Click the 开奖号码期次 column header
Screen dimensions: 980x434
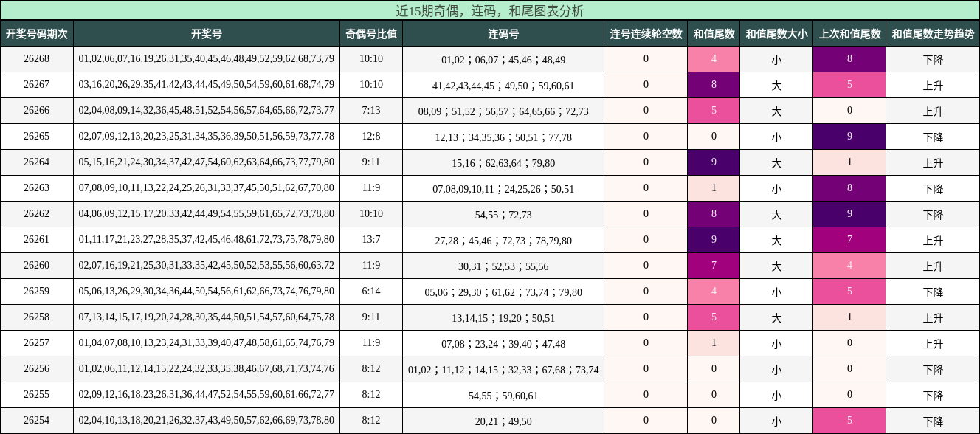click(x=37, y=34)
